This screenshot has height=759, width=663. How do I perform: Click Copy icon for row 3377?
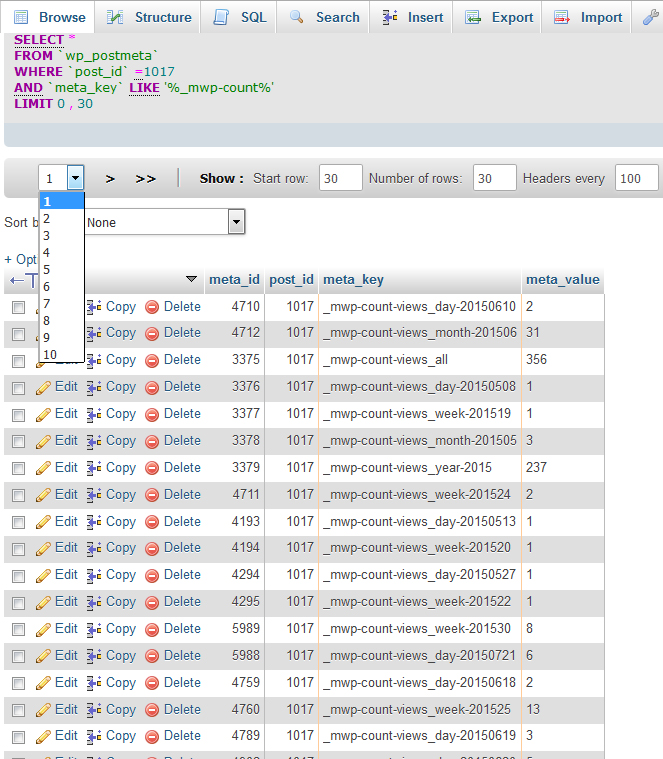94,414
